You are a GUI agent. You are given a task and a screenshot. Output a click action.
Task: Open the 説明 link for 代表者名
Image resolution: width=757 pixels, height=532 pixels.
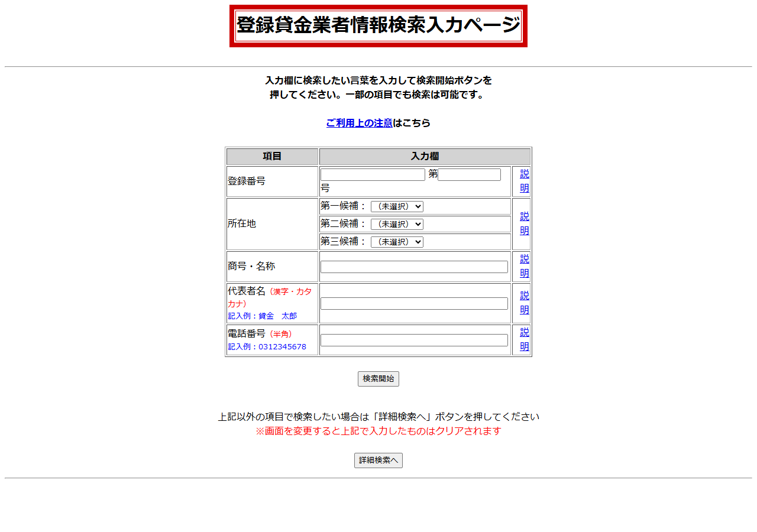525,303
